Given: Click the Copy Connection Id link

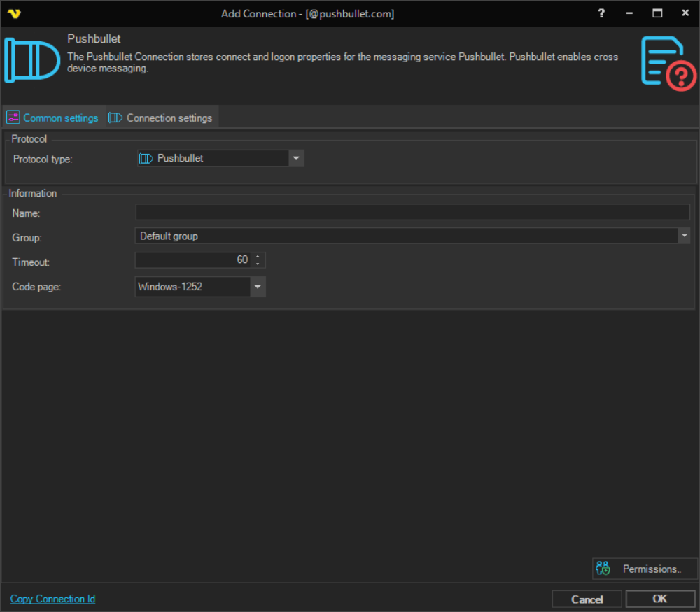Looking at the screenshot, I should click(52, 599).
